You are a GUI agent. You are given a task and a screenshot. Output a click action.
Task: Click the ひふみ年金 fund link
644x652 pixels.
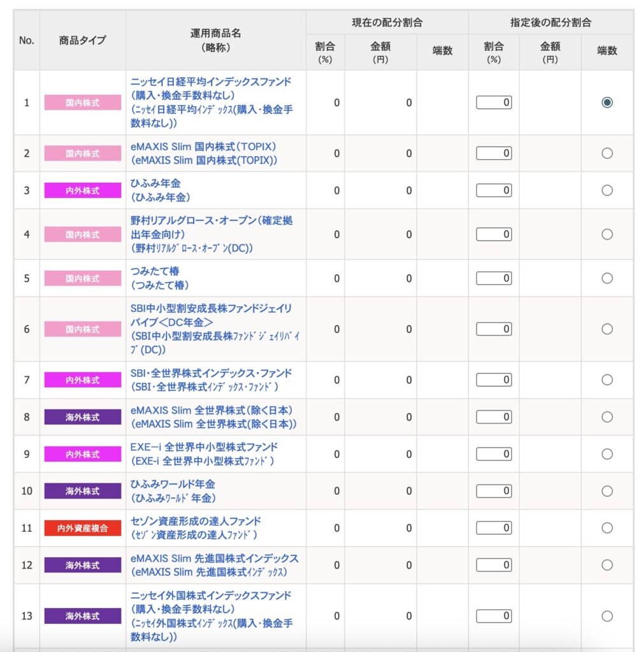pyautogui.click(x=155, y=183)
